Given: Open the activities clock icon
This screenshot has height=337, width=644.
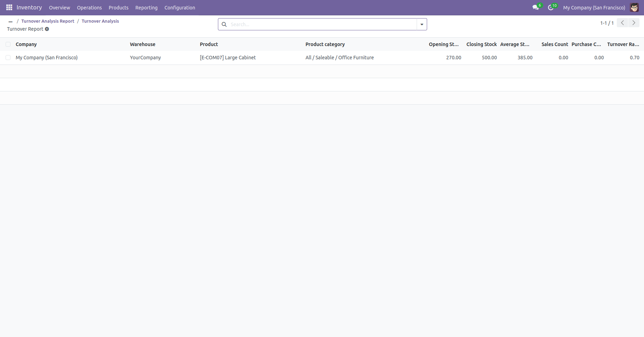Looking at the screenshot, I should 551,7.
